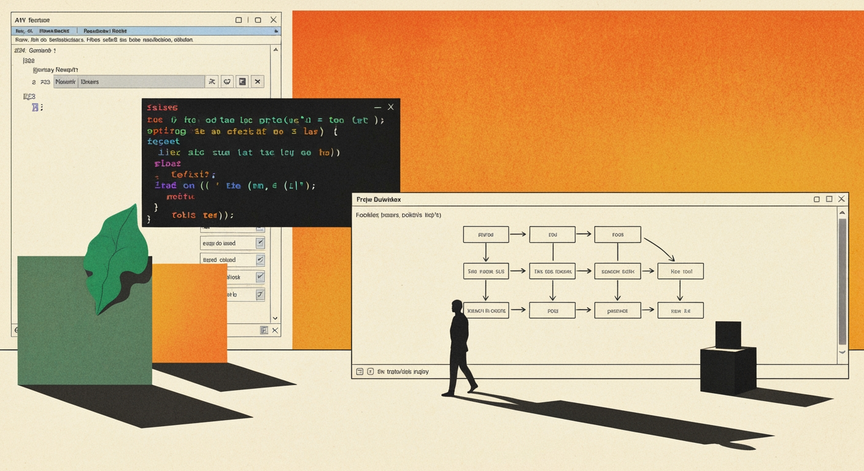Close the dark code terminal window
The height and width of the screenshot is (471, 864).
(x=391, y=107)
